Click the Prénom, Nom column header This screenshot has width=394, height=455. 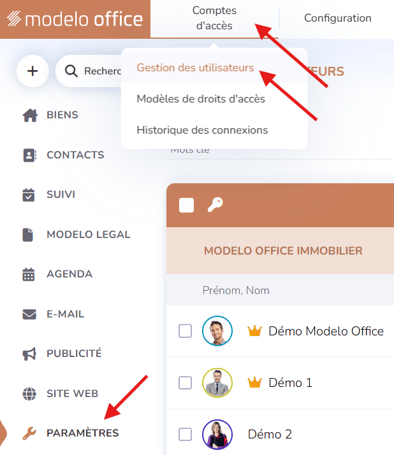tap(236, 290)
